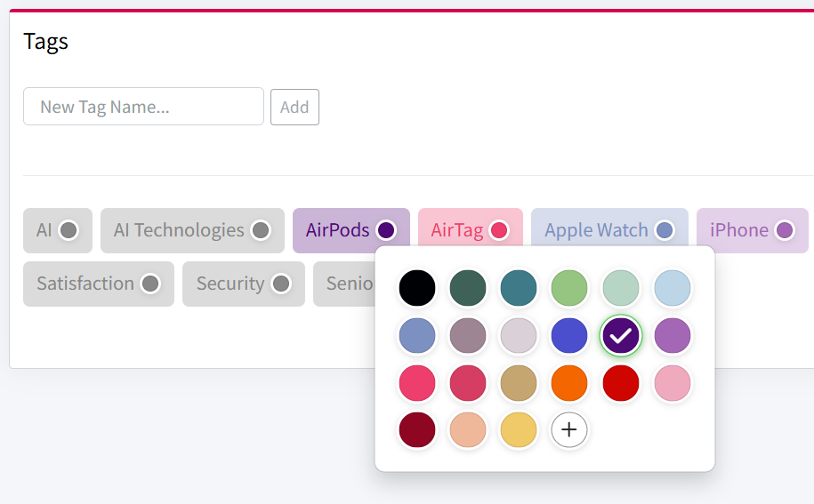Image resolution: width=814 pixels, height=504 pixels.
Task: Pick the crimson rose color swatch
Action: tap(468, 383)
